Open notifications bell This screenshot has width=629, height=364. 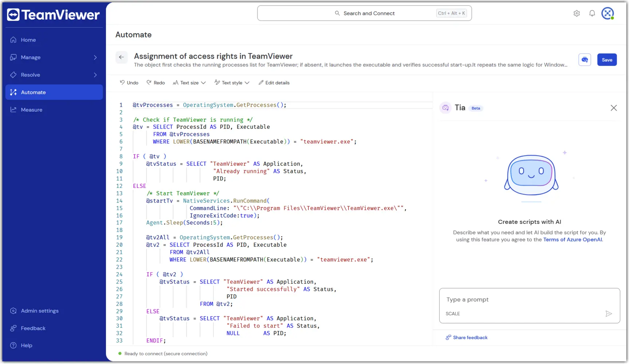592,13
